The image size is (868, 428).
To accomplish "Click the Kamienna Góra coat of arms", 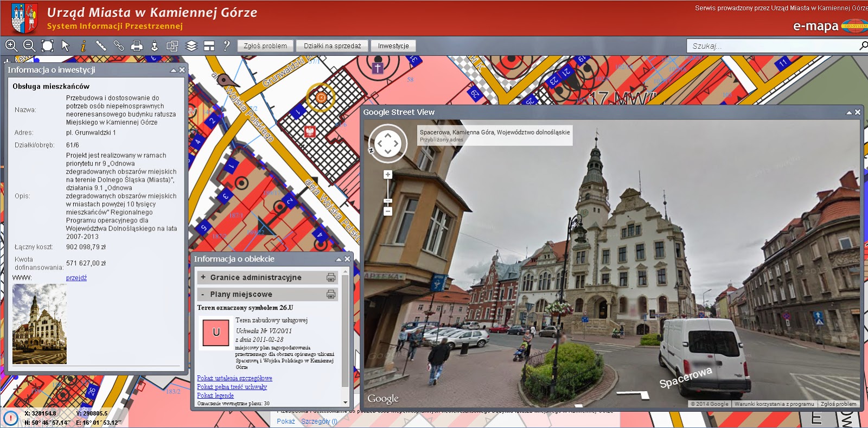I will click(x=24, y=18).
